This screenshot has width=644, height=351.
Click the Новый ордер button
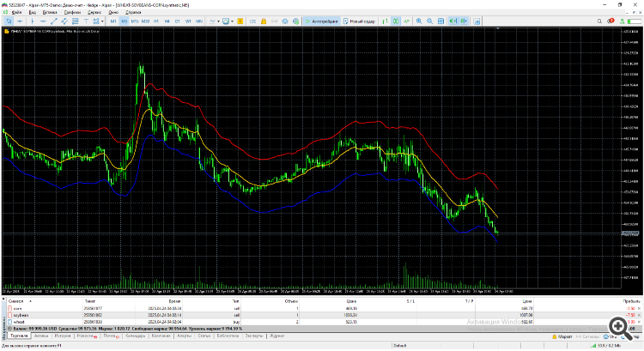pyautogui.click(x=359, y=21)
